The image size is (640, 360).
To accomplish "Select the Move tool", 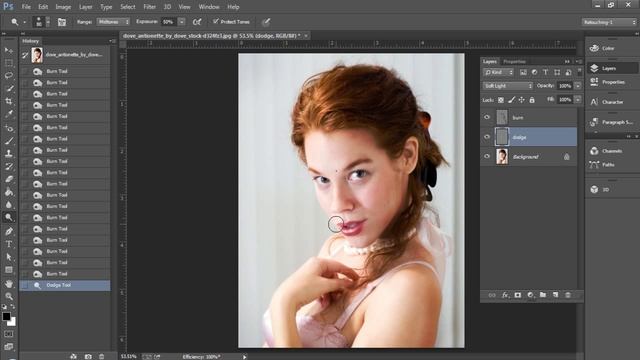I will pyautogui.click(x=9, y=50).
